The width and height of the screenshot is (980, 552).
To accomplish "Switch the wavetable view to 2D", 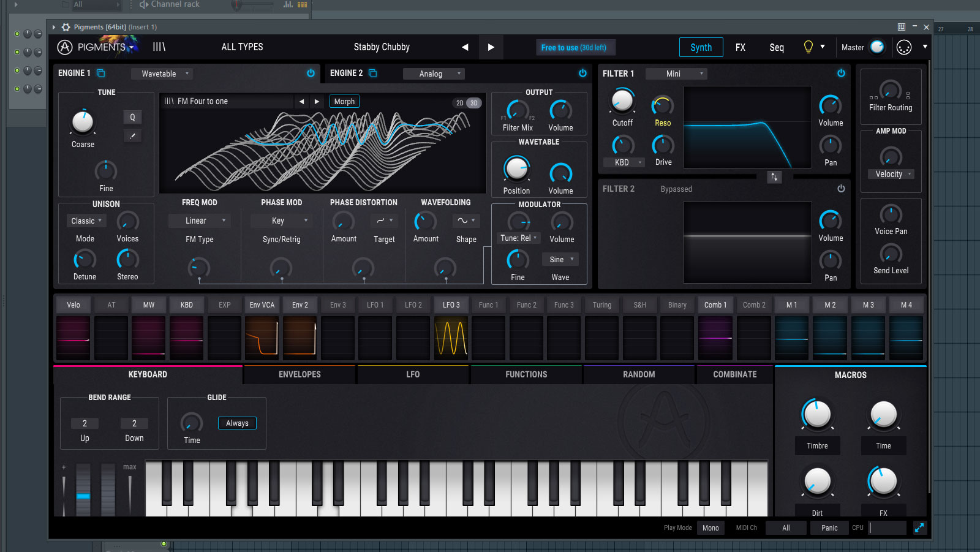I will tap(460, 103).
